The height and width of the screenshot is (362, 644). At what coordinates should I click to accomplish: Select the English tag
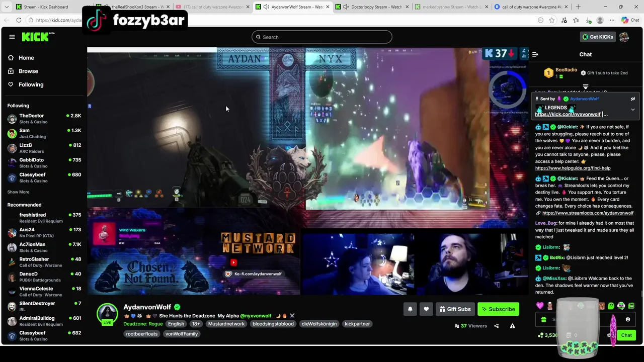[x=176, y=324]
